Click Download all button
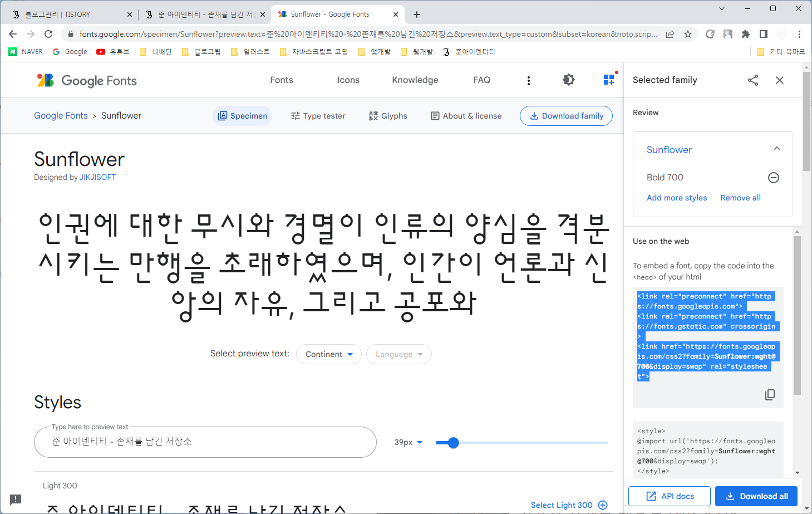The height and width of the screenshot is (514, 812). click(756, 496)
